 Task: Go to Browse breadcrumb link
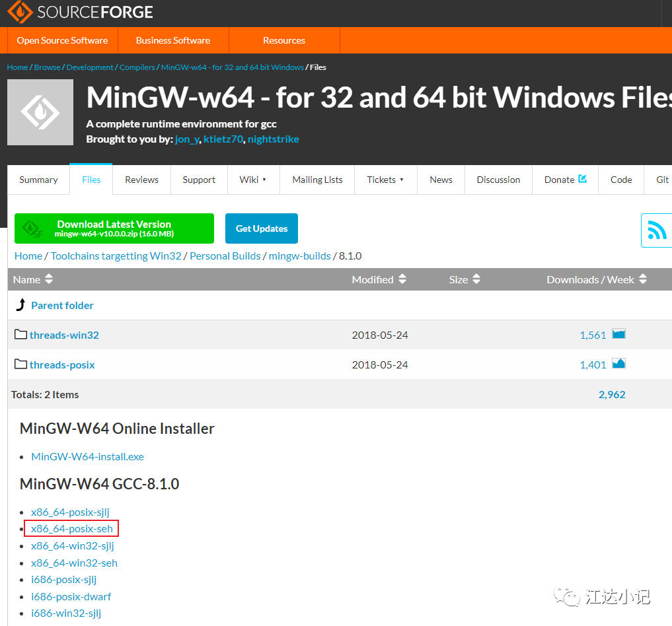point(47,67)
